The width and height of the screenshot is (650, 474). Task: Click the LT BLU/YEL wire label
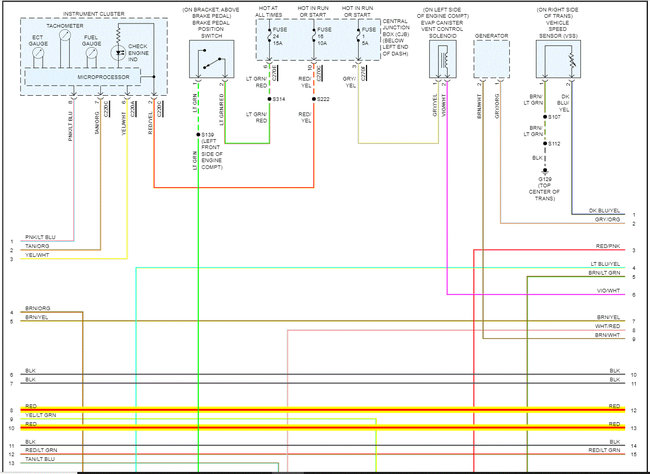pyautogui.click(x=605, y=264)
